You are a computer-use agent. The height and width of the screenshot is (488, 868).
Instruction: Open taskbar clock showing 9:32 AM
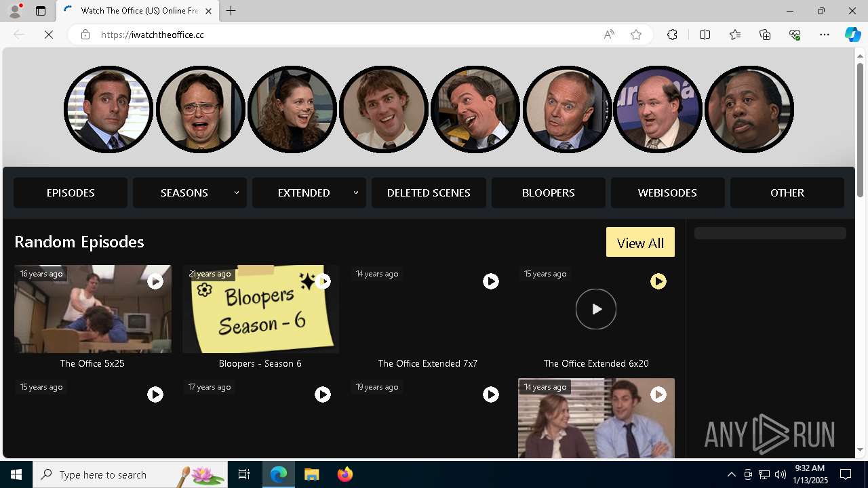tap(811, 474)
